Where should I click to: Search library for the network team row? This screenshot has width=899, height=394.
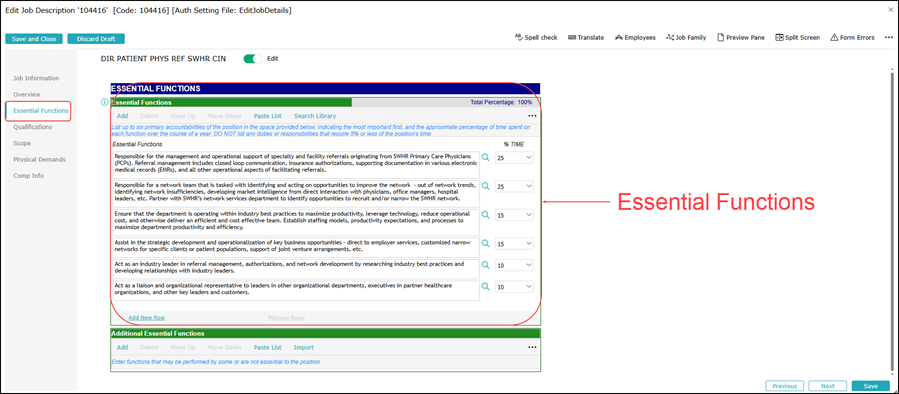click(486, 186)
